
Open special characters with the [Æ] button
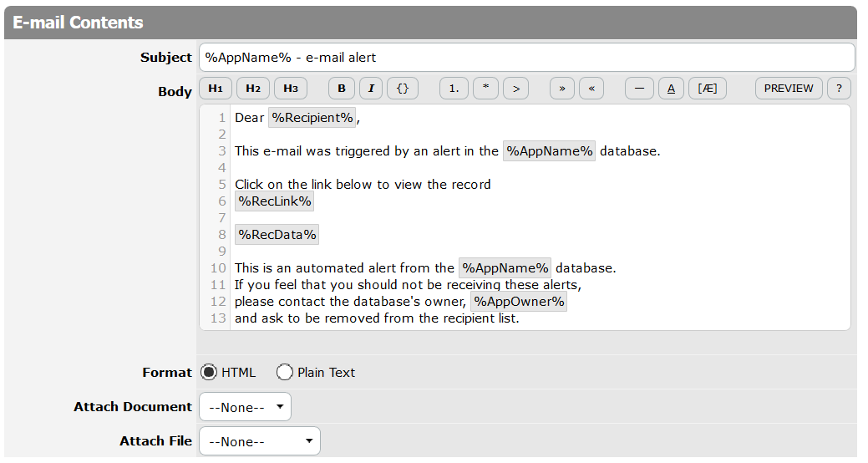tap(708, 89)
